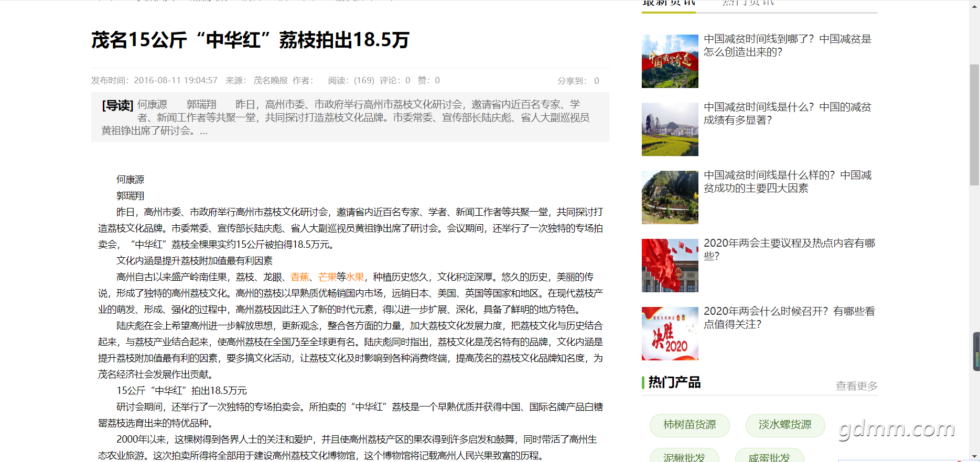Open article 中国减贫时间线是什么？中国的减贫成绩有多显著？
The height and width of the screenshot is (462, 980).
[787, 114]
